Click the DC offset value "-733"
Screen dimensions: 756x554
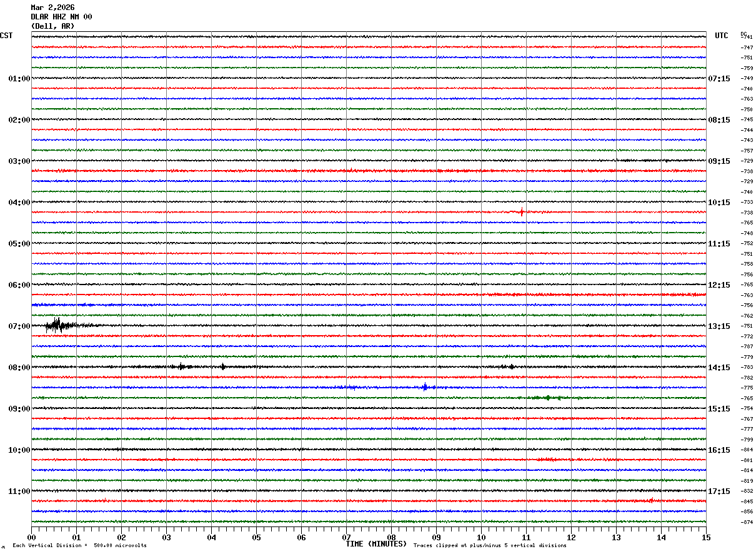747,202
